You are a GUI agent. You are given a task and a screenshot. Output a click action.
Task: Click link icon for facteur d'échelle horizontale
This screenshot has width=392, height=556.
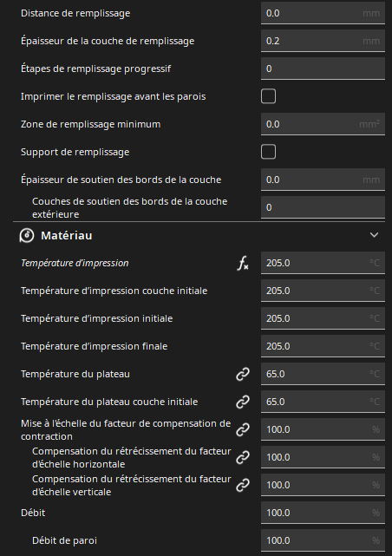point(243,457)
